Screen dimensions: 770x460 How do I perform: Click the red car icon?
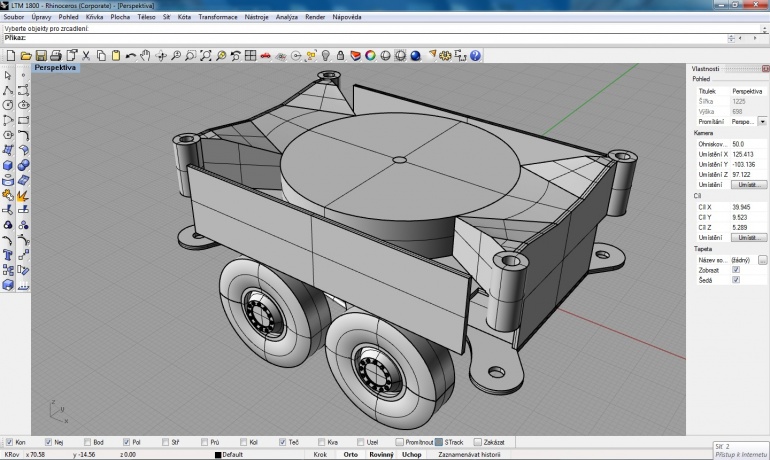coord(266,55)
